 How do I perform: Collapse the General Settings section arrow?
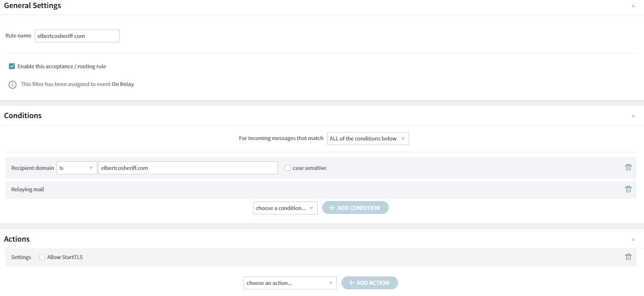click(x=633, y=6)
